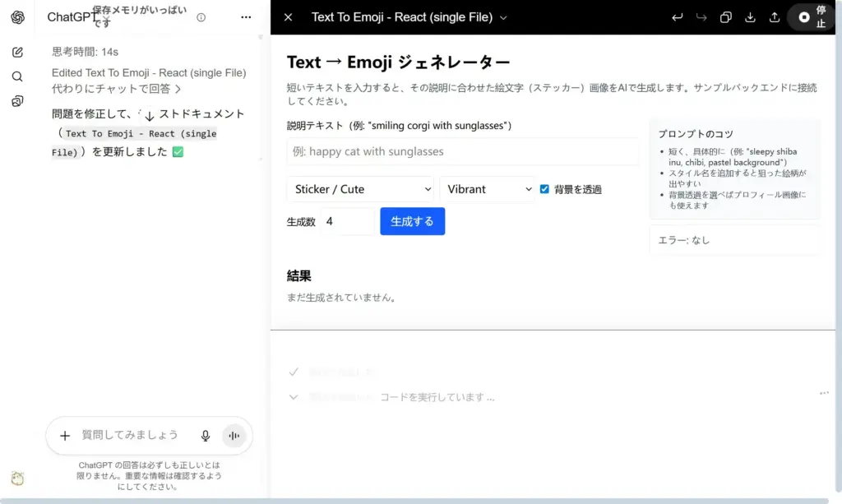Viewport: 842px width, 504px height.
Task: Open the three-dot conversation options menu
Action: [246, 17]
